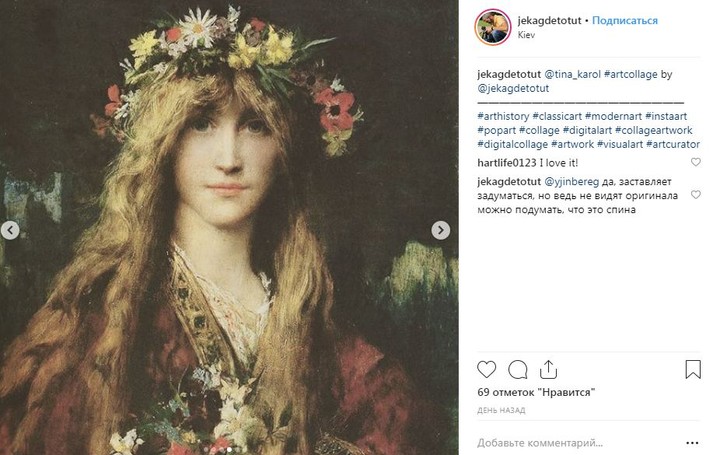Viewport: 713px width, 455px height.
Task: Open the @tina_karol mention
Action: [572, 74]
